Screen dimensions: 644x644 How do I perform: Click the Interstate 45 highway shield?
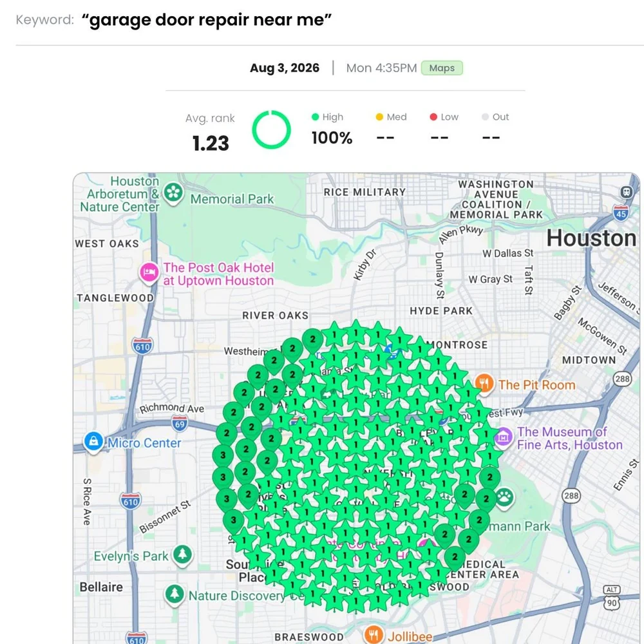tap(621, 213)
